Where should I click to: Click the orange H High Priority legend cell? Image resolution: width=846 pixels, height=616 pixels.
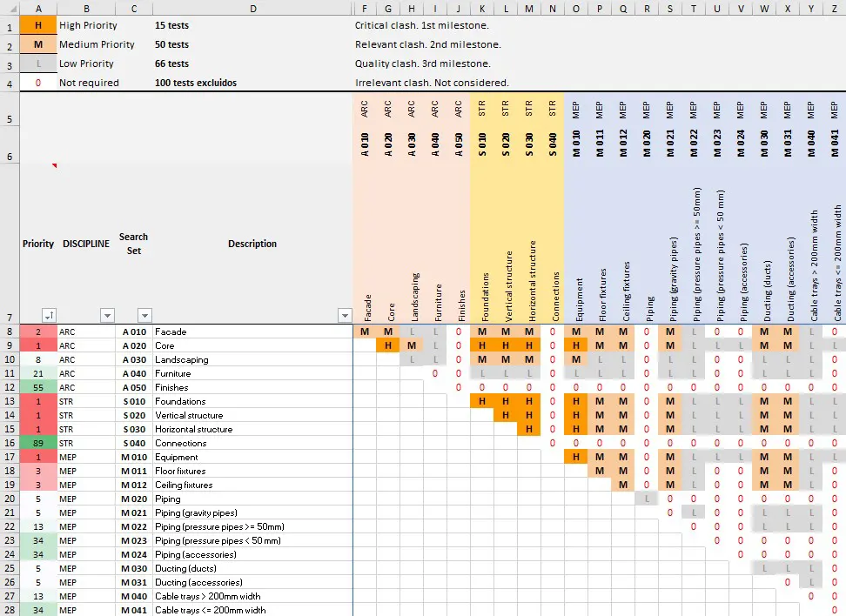point(37,25)
